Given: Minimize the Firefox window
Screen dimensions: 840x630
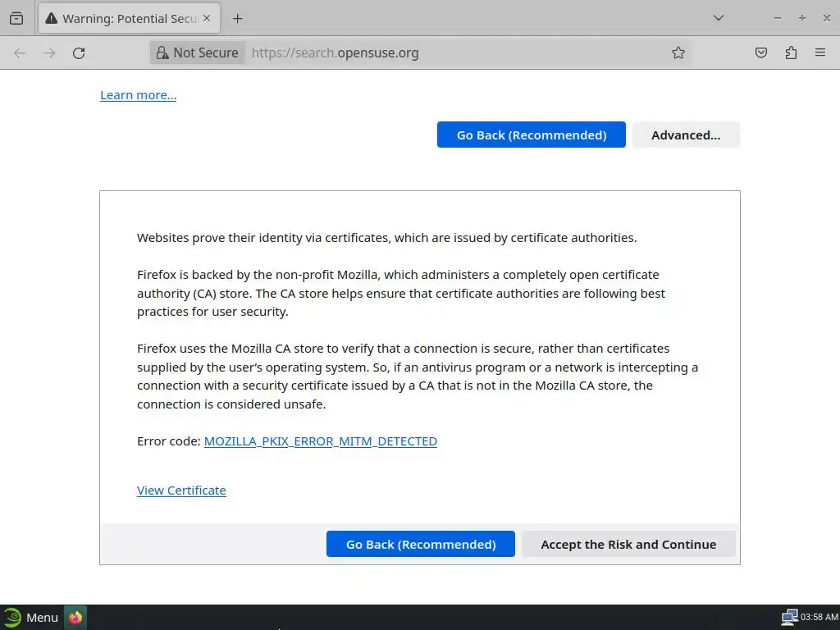Looking at the screenshot, I should [778, 18].
